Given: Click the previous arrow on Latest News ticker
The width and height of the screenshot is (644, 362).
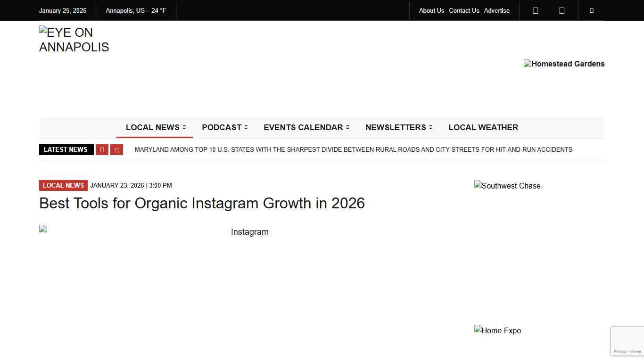Looking at the screenshot, I should pos(102,149).
